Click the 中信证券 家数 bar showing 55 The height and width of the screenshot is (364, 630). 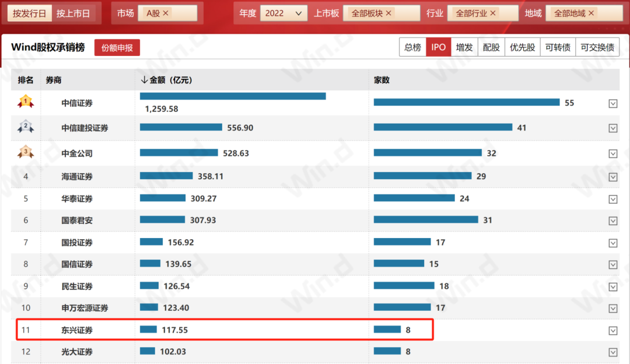pyautogui.click(x=467, y=103)
